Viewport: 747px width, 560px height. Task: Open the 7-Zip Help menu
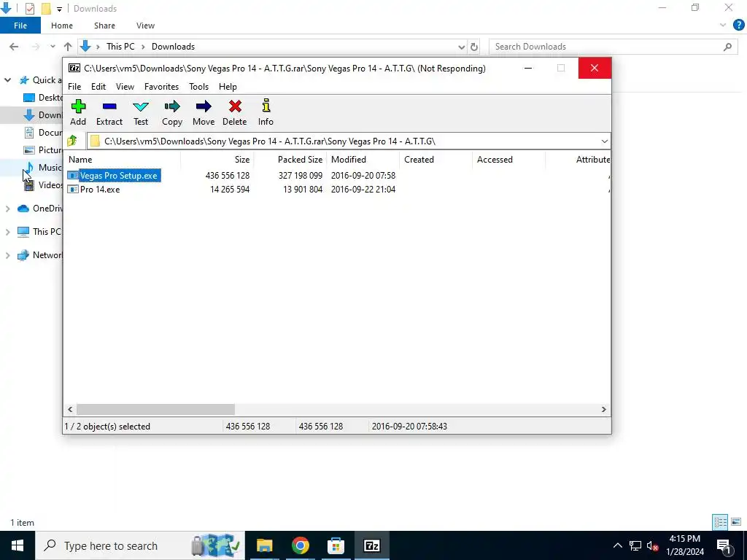click(x=228, y=87)
